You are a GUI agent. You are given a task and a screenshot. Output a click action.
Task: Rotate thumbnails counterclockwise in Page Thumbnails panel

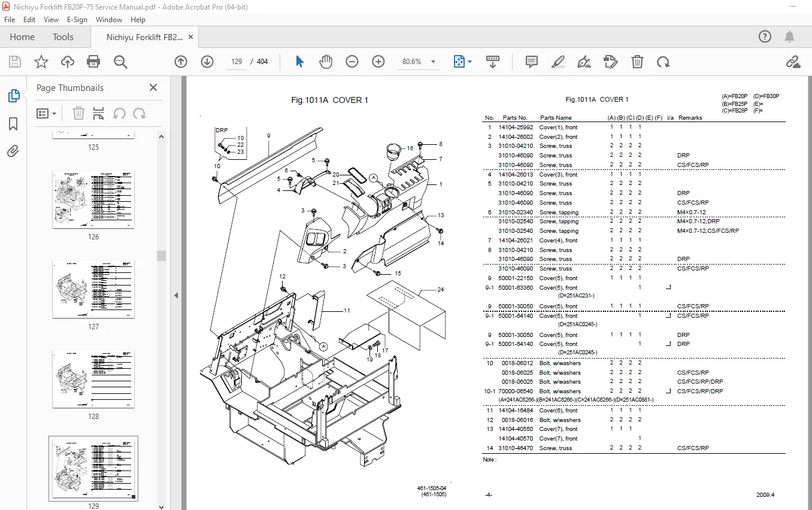pyautogui.click(x=119, y=113)
